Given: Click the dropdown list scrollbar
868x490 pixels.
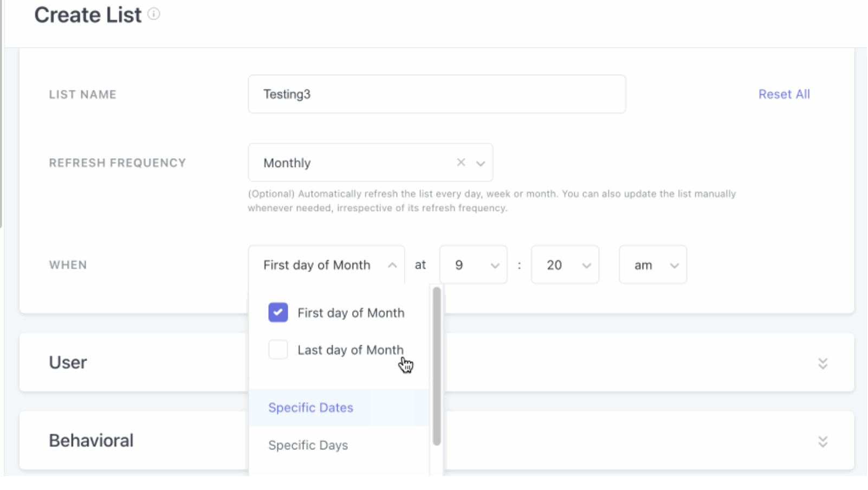Looking at the screenshot, I should 437,366.
